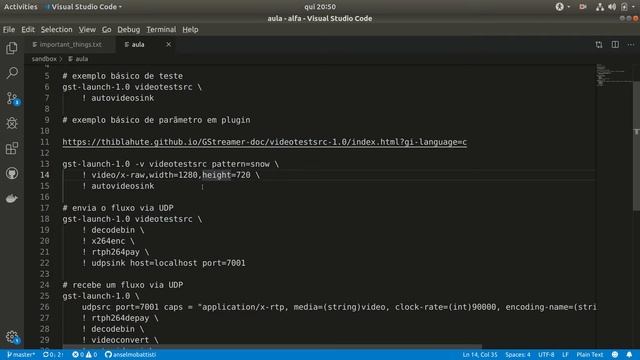Image resolution: width=640 pixels, height=360 pixels.
Task: Change the UTF-8 encoding setting
Action: pos(546,355)
